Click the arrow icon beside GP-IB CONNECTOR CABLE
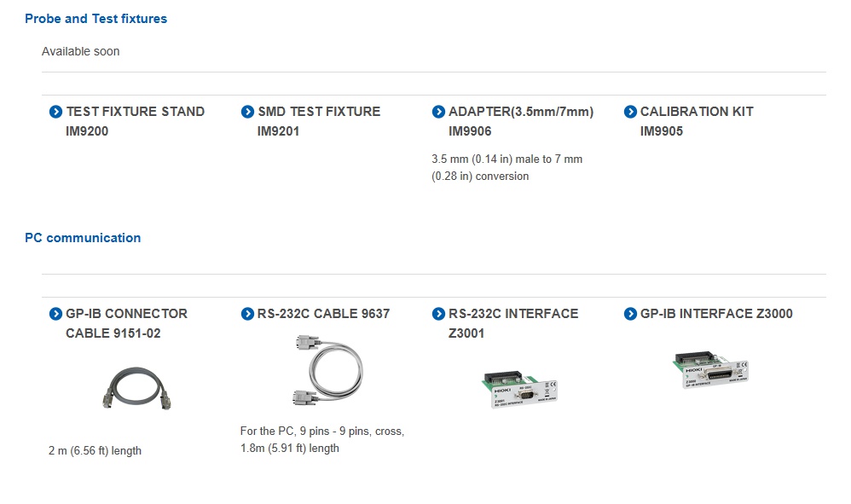 pyautogui.click(x=55, y=314)
